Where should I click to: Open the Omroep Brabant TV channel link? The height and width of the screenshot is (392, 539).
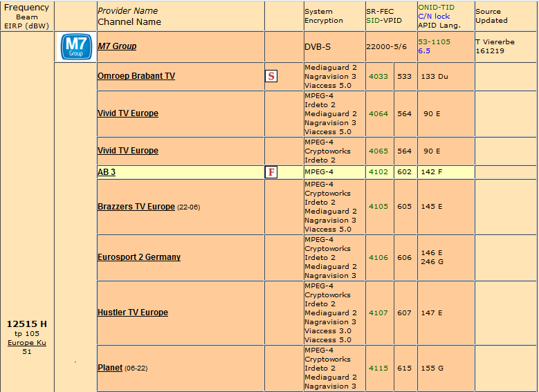click(x=136, y=76)
